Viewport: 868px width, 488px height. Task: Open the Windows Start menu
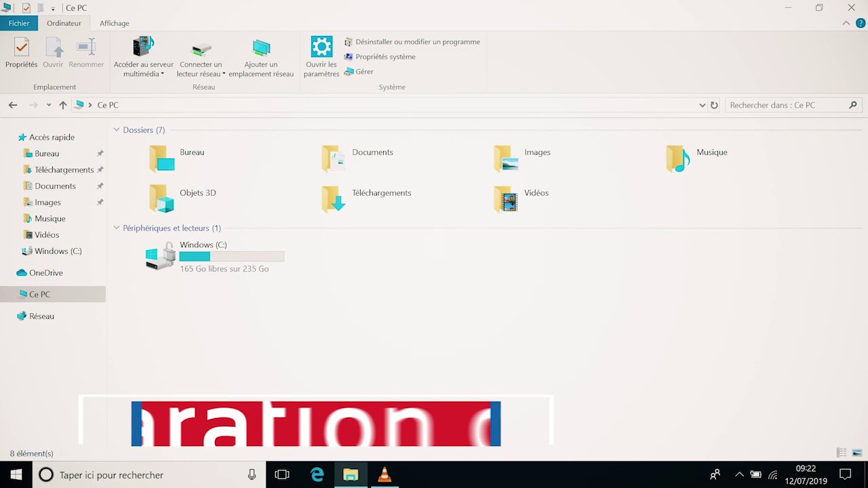click(16, 475)
